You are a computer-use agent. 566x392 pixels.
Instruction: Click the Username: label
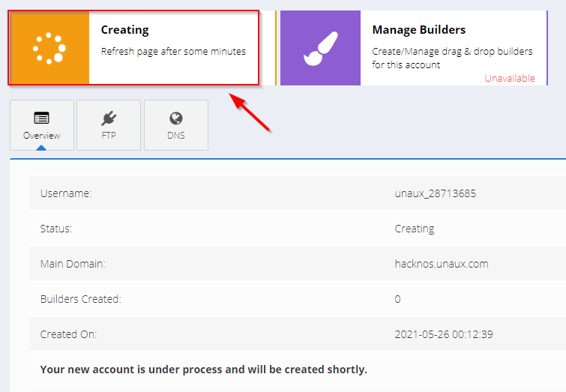(x=66, y=193)
